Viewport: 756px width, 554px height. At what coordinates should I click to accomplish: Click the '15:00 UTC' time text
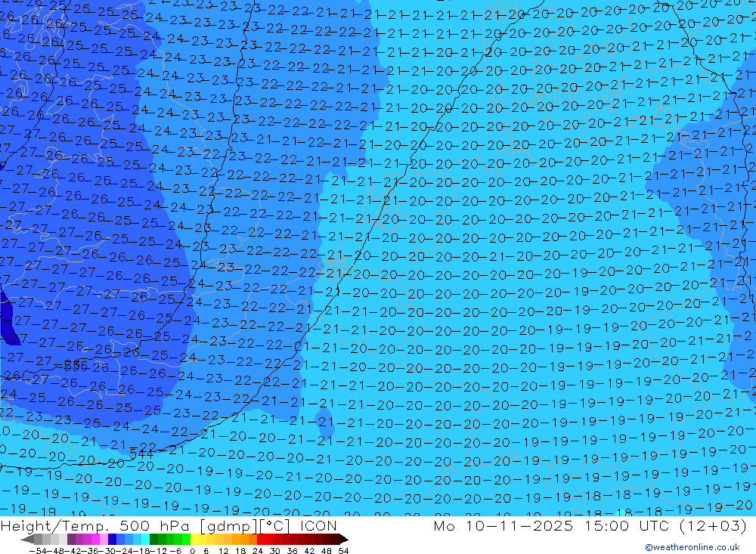[628, 526]
